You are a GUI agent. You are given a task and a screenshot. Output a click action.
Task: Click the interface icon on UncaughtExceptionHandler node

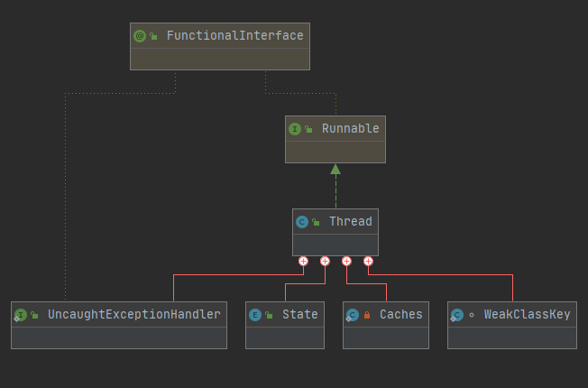[20, 315]
